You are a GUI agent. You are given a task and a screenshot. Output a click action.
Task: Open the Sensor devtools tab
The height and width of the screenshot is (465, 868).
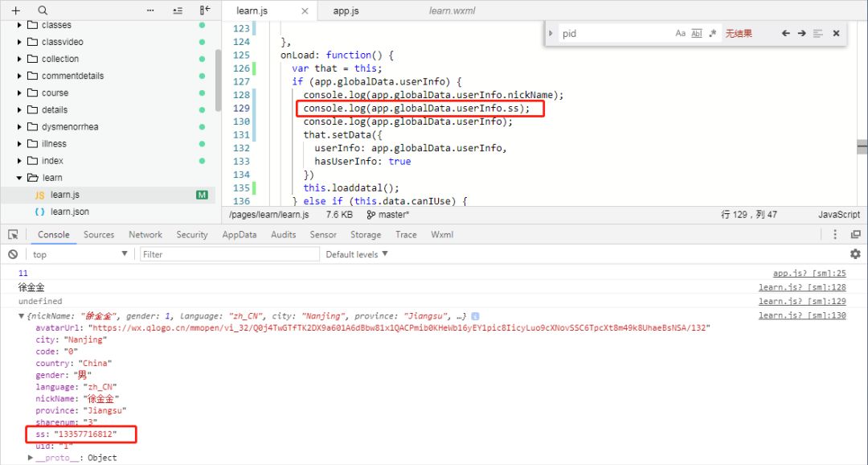(323, 234)
